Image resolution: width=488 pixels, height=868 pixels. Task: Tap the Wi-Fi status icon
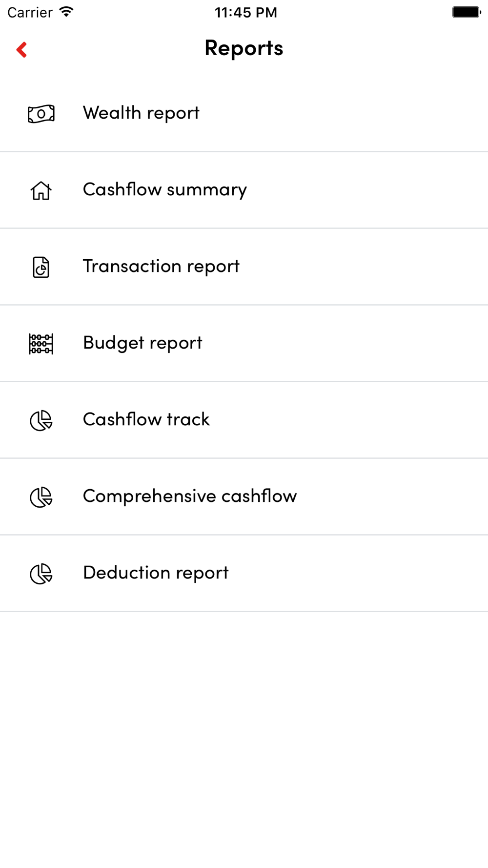coord(66,12)
